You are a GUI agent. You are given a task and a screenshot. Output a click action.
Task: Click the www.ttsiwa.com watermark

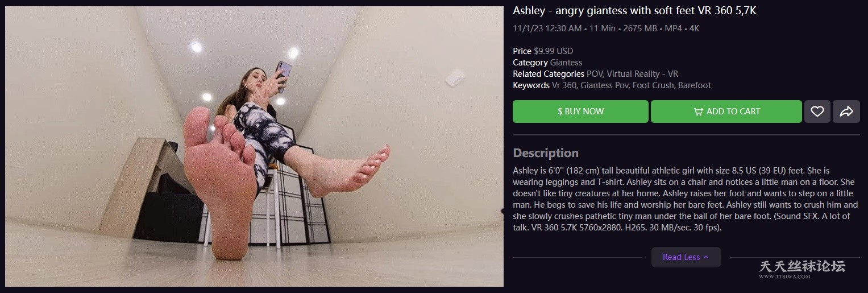pos(784,277)
